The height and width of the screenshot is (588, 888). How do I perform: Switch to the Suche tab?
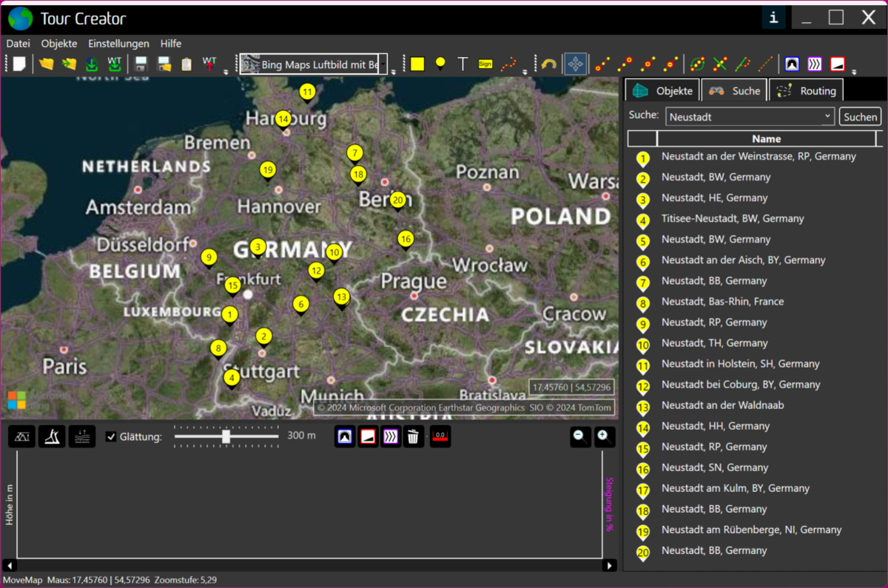click(734, 90)
